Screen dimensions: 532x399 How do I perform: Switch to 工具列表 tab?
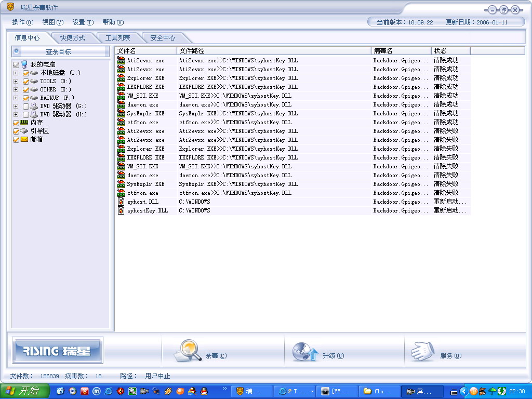tap(117, 37)
